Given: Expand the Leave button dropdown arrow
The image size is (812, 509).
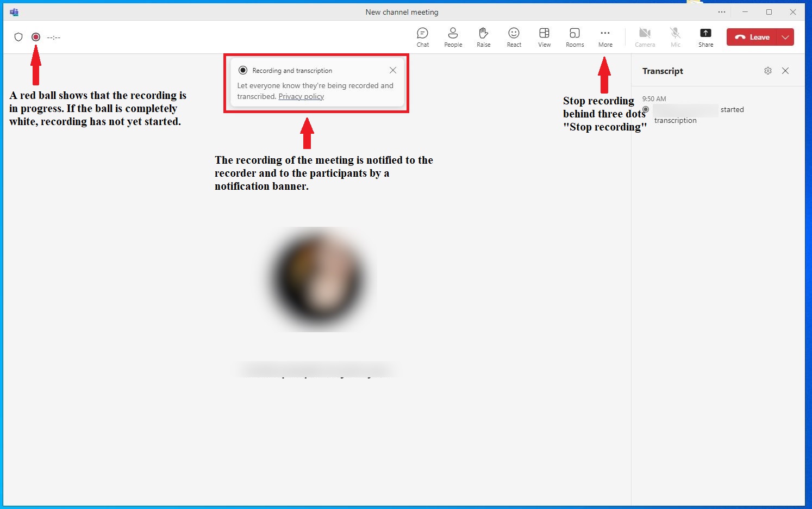Looking at the screenshot, I should pos(785,37).
